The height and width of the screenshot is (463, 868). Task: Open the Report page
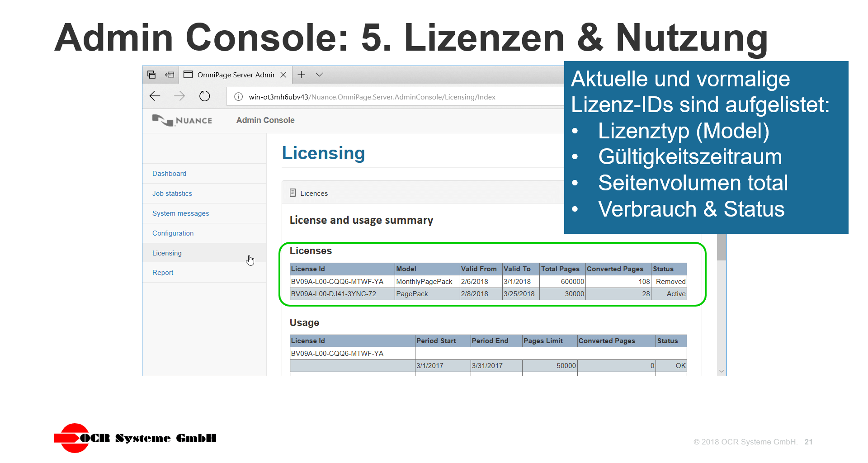[163, 272]
